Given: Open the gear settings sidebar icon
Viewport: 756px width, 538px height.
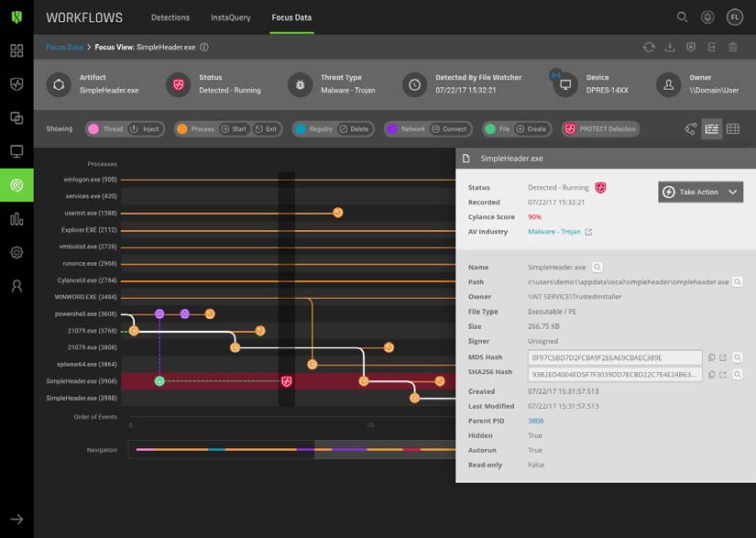Looking at the screenshot, I should point(16,253).
